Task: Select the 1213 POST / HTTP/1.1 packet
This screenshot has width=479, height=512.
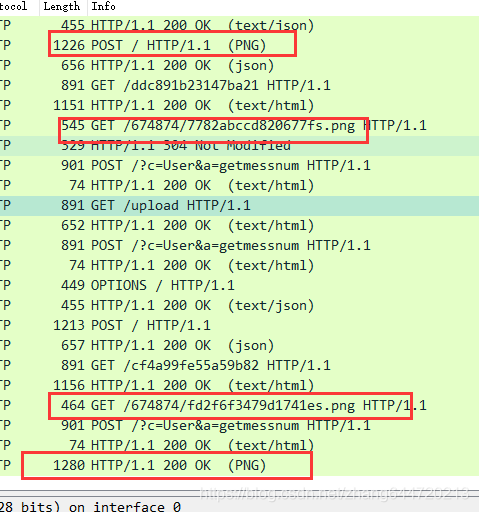Action: (x=239, y=326)
